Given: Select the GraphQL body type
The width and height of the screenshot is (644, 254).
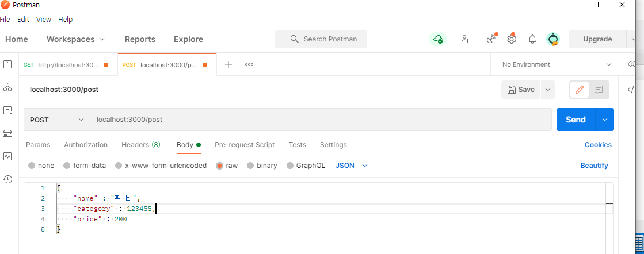Looking at the screenshot, I should click(x=290, y=166).
